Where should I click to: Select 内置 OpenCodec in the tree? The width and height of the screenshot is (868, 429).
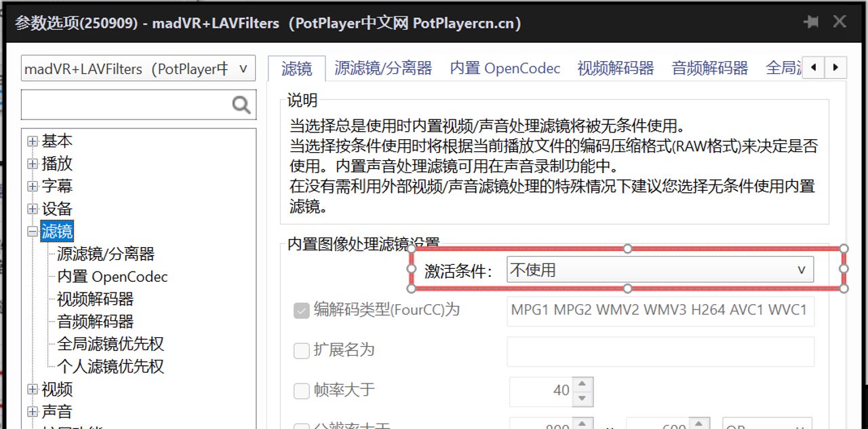coord(112,276)
